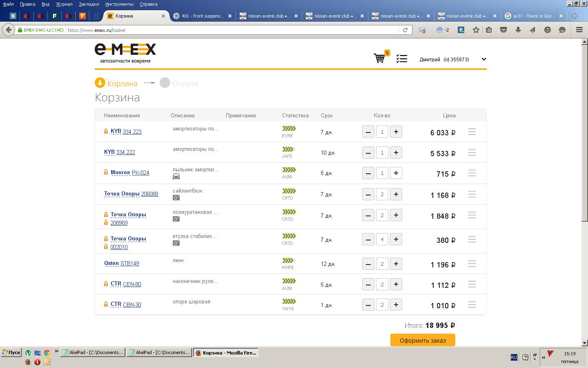This screenshot has height=368, width=588.
Task: Decrease quantity of Monroe PK-024
Action: click(368, 173)
